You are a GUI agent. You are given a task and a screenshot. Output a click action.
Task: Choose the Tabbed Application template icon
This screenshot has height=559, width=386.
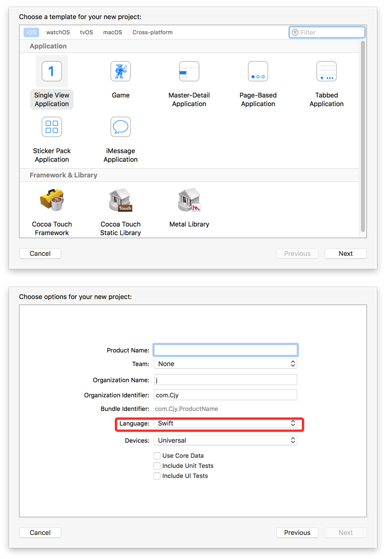[326, 71]
